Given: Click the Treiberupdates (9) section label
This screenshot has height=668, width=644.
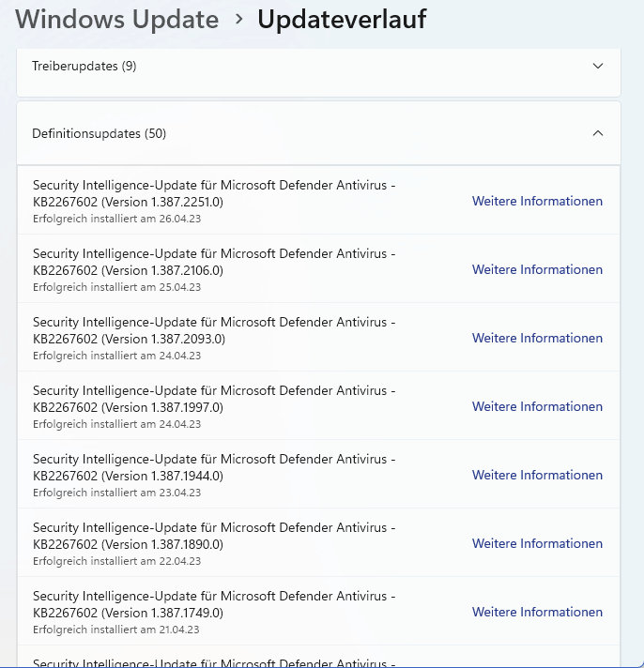Looking at the screenshot, I should [x=84, y=67].
